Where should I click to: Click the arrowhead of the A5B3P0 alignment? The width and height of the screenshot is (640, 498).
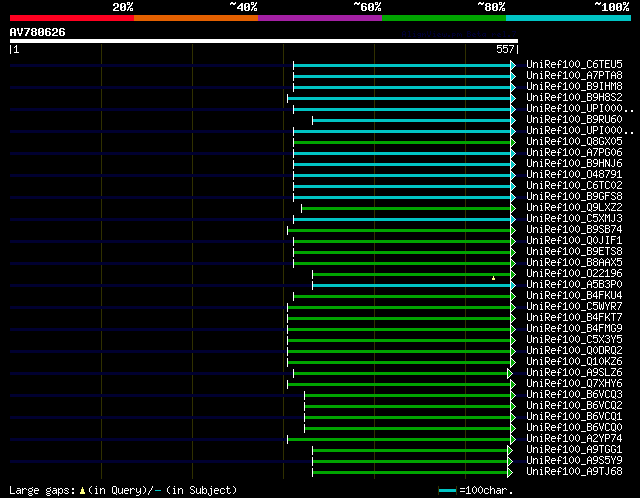[x=513, y=285]
